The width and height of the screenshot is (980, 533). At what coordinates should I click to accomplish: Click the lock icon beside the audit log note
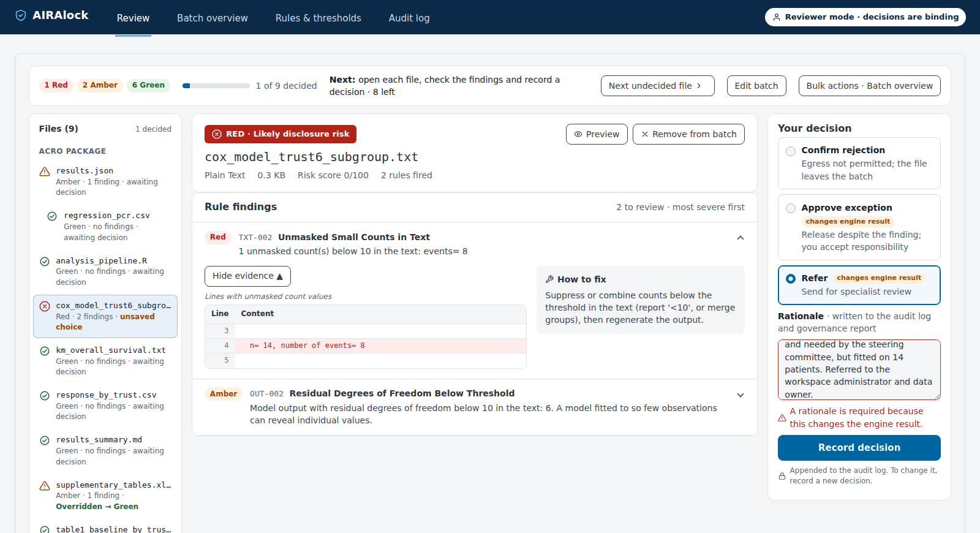tap(782, 476)
